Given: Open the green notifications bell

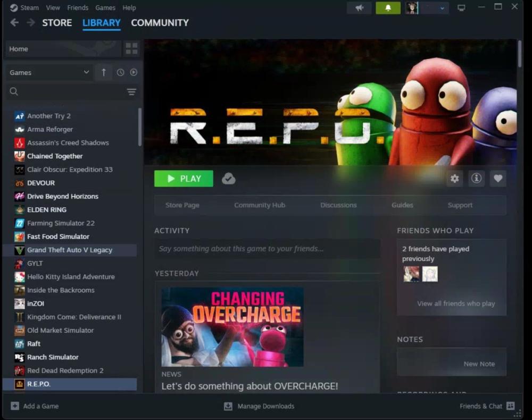Looking at the screenshot, I should click(x=388, y=8).
